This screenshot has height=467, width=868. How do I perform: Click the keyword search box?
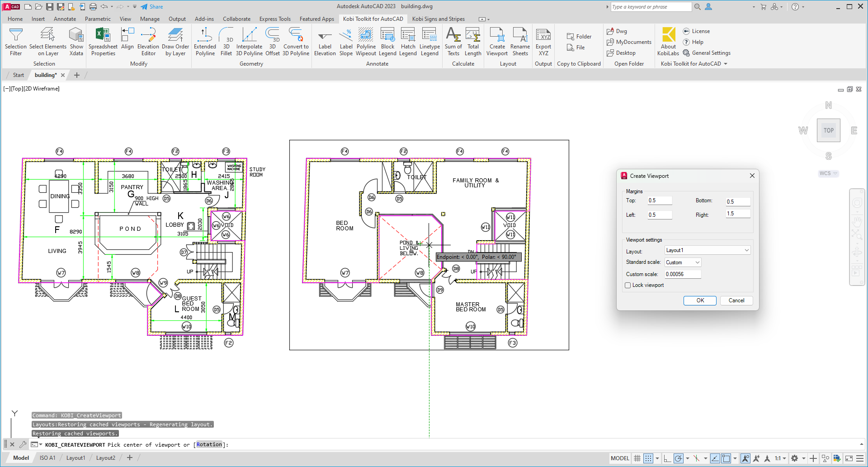tap(651, 7)
